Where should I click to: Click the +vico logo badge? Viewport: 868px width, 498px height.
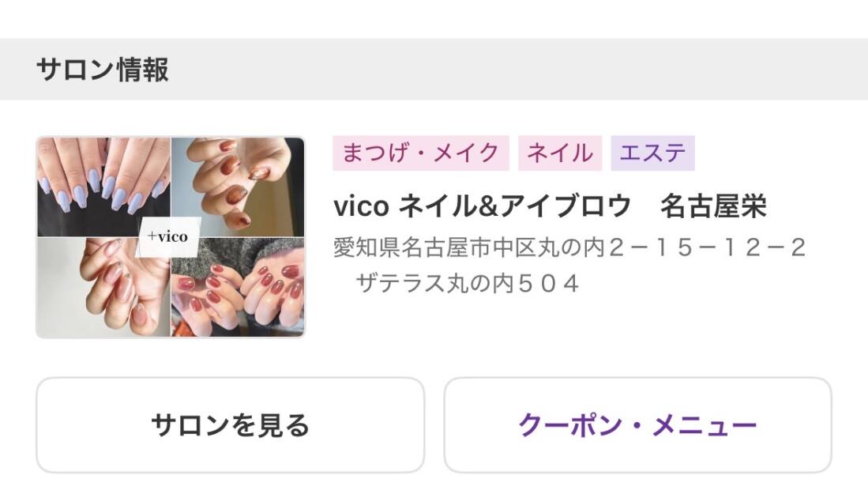[x=167, y=237]
